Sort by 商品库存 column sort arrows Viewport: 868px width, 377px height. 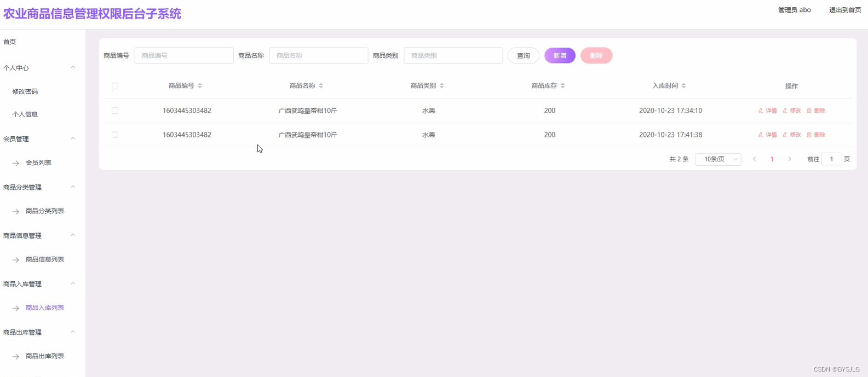pyautogui.click(x=562, y=86)
